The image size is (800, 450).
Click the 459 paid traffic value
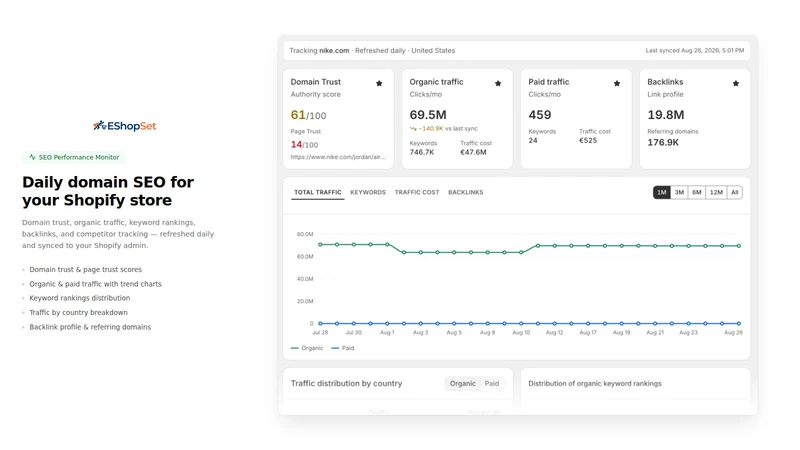pos(540,115)
